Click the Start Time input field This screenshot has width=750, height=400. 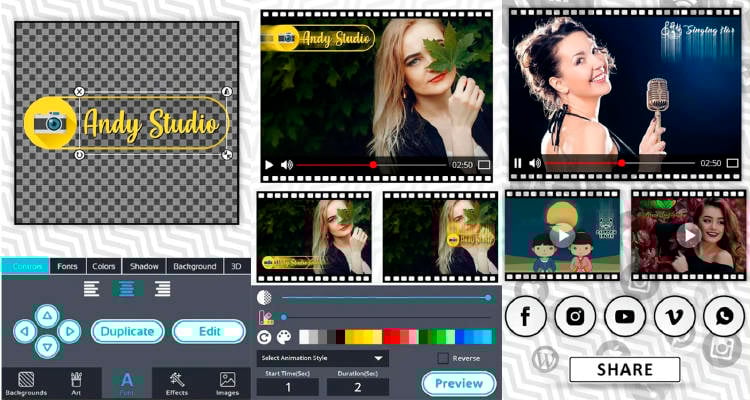coord(288,387)
